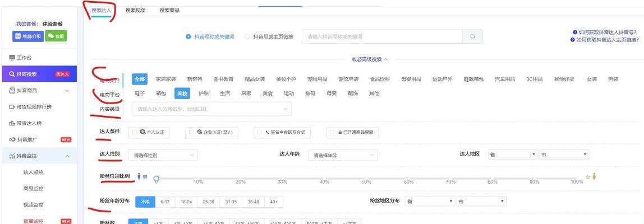The image size is (644, 224).
Task: Click the 找达人 red badge
Action: click(x=62, y=74)
